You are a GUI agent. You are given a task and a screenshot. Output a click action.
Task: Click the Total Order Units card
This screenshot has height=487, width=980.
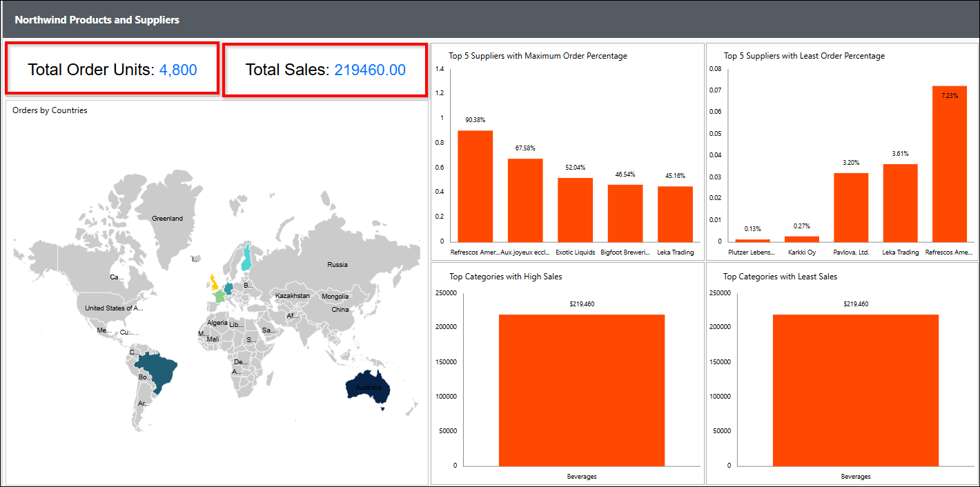click(x=112, y=69)
